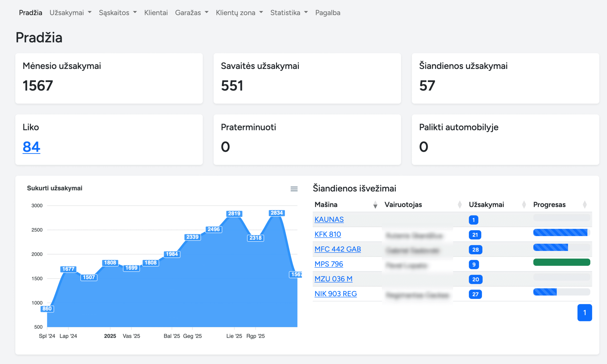The image size is (607, 364).
Task: Click the green MPS 796 progress bar
Action: click(x=561, y=262)
